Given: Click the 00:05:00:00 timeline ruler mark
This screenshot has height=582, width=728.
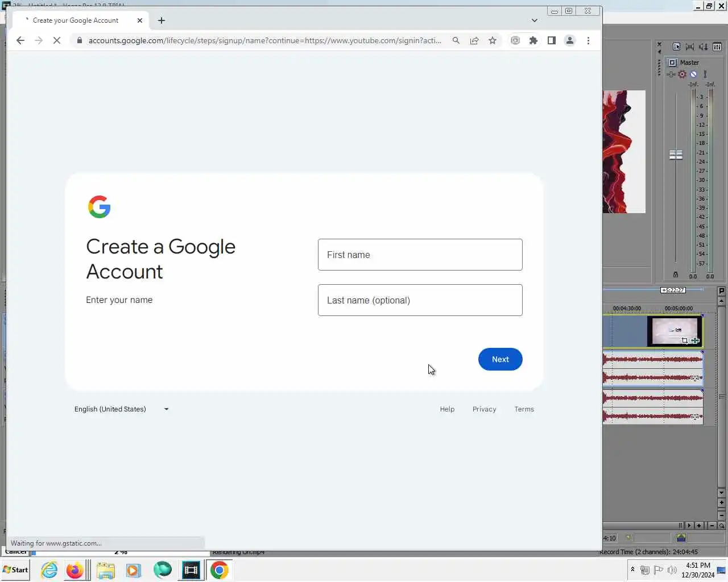Looking at the screenshot, I should (x=679, y=309).
